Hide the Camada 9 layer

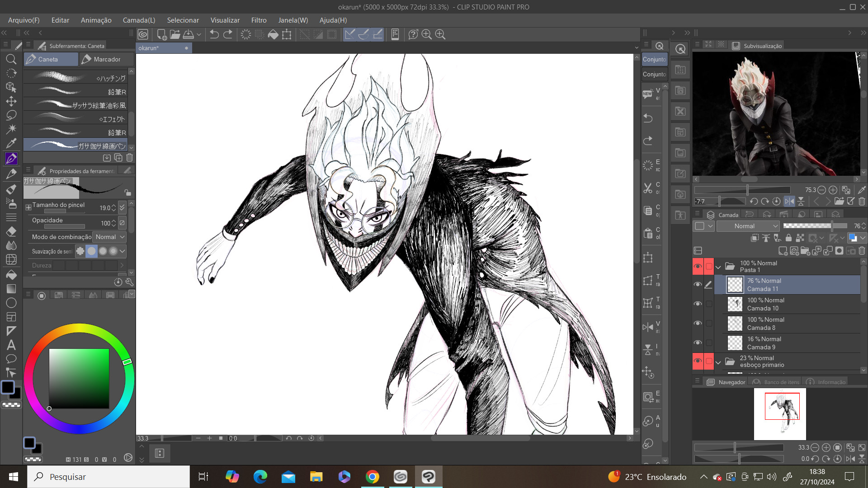pyautogui.click(x=698, y=343)
